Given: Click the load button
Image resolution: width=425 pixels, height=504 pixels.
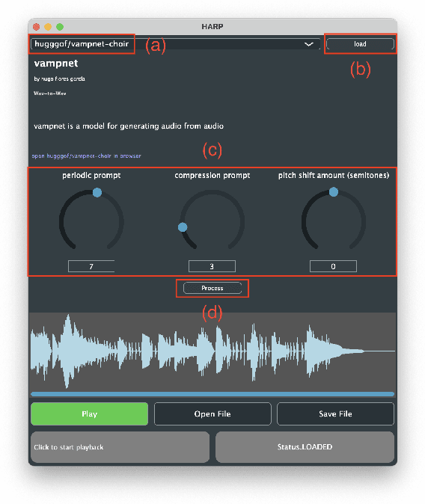Looking at the screenshot, I should point(360,44).
